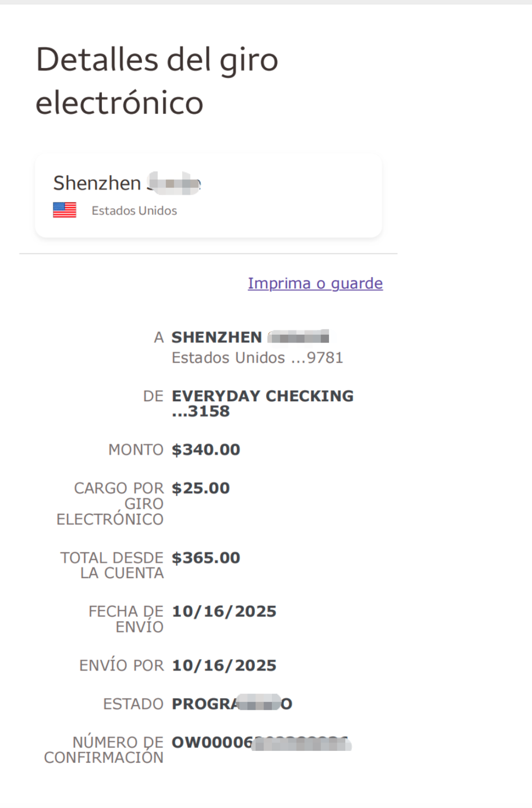Click Estados Unidos label beside the flag
The height and width of the screenshot is (808, 532).
[x=134, y=211]
